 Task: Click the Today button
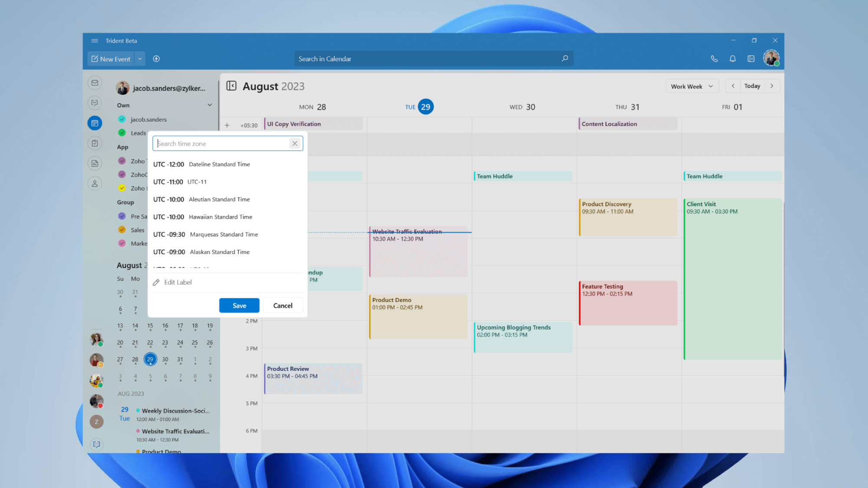(x=752, y=86)
